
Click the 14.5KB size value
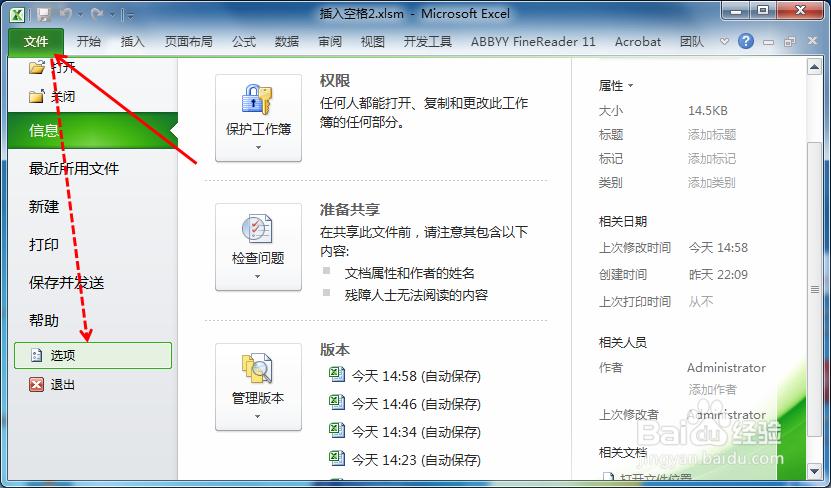708,111
